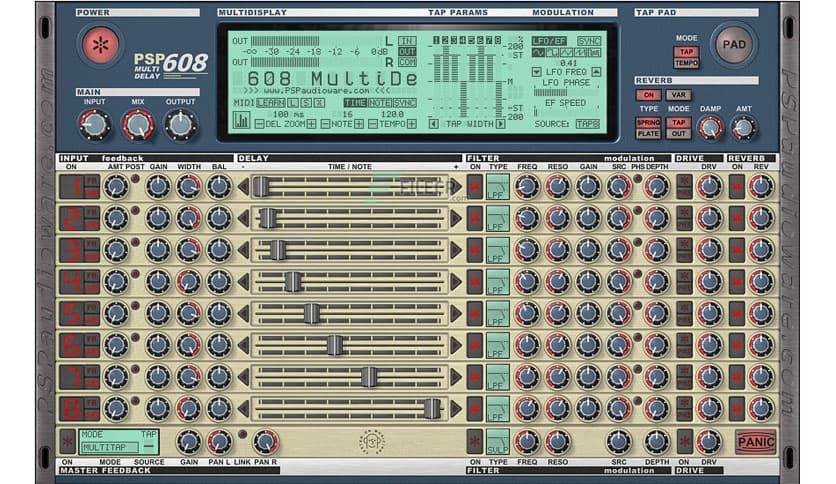Switch delay display to NOTE mode
836x484 pixels.
point(379,103)
